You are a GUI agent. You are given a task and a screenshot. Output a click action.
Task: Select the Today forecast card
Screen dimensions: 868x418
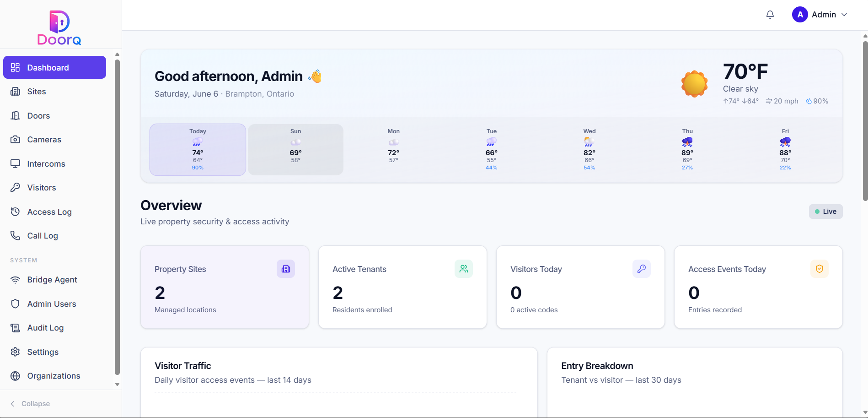pyautogui.click(x=198, y=149)
